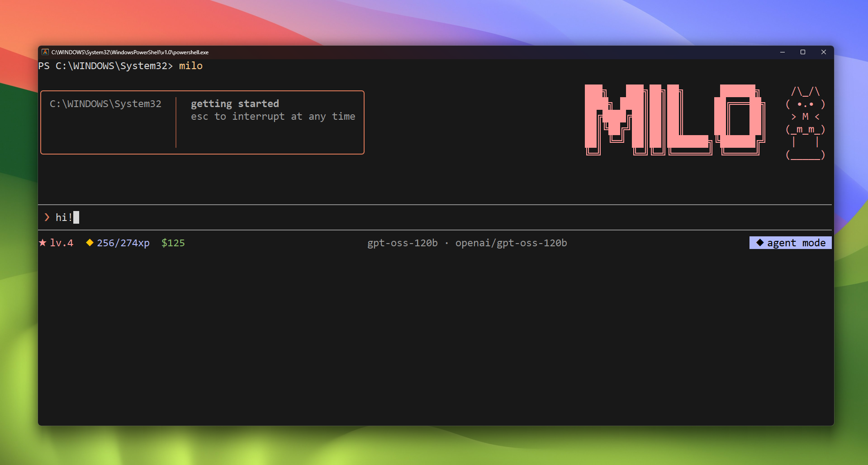Click the MILO pixel logo

pos(675,120)
